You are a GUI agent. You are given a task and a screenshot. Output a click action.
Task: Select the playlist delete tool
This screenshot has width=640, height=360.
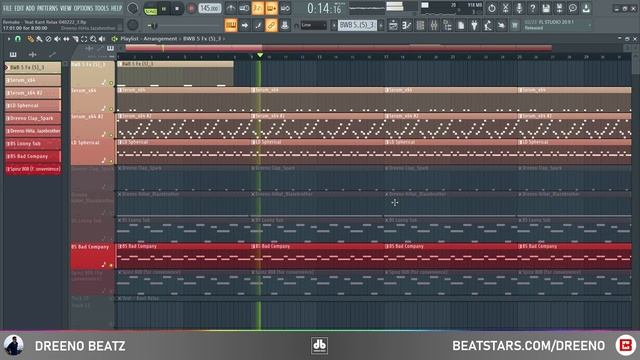click(x=48, y=39)
